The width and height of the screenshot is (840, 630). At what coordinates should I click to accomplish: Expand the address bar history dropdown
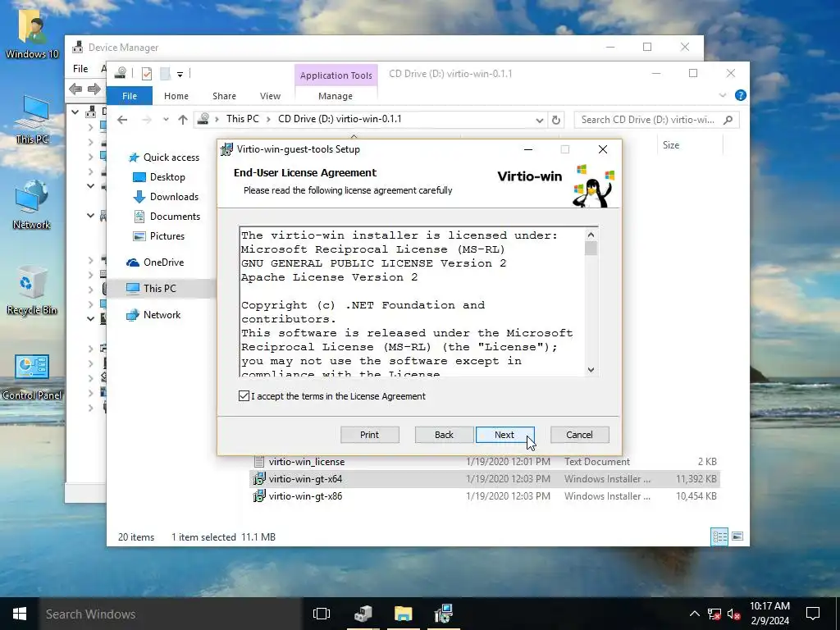(540, 120)
